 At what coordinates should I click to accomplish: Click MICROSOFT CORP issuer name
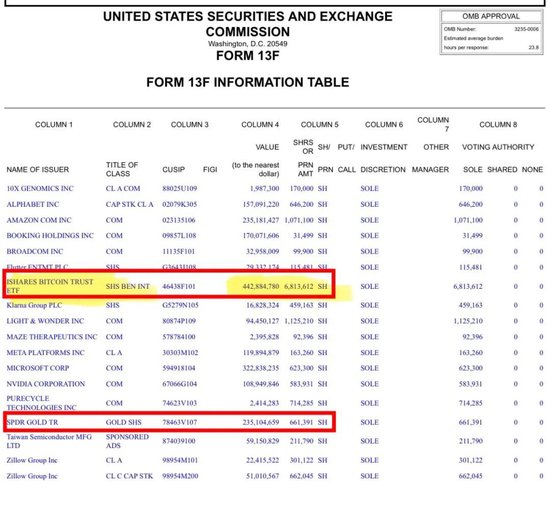click(38, 368)
